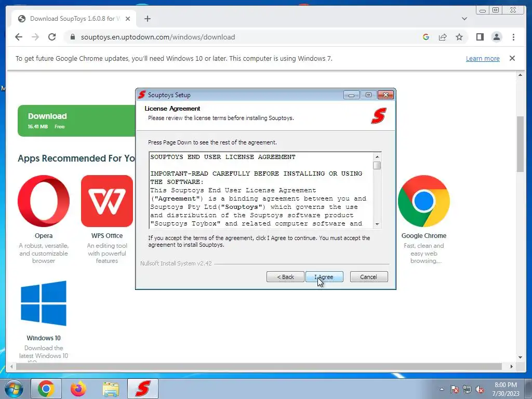Viewport: 532px width, 399px height.
Task: Click the horizontal scrollbar left arrow
Action: (11, 366)
